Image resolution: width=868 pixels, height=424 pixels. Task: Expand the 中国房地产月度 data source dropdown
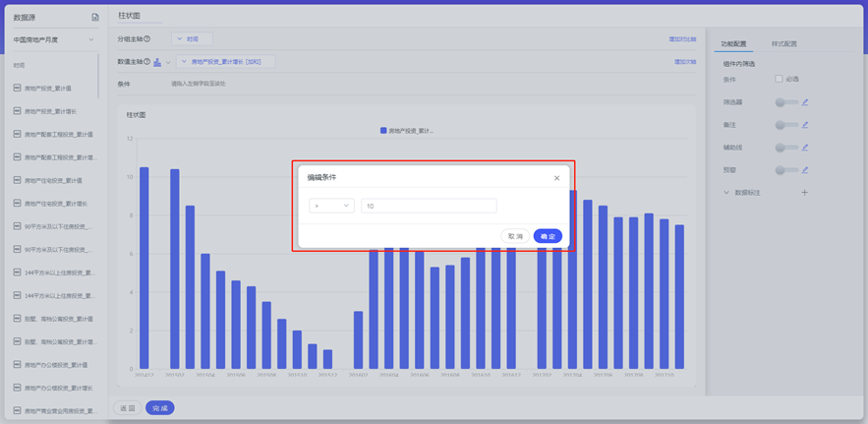tap(91, 40)
